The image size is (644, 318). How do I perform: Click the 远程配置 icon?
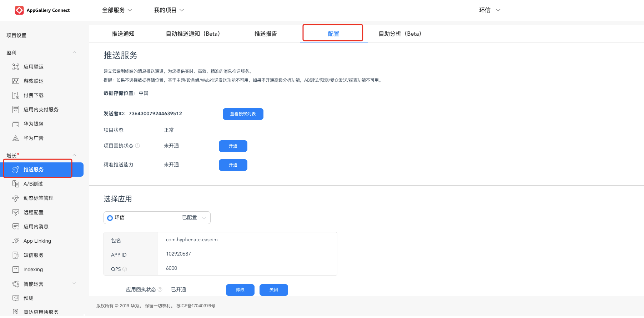click(x=16, y=212)
